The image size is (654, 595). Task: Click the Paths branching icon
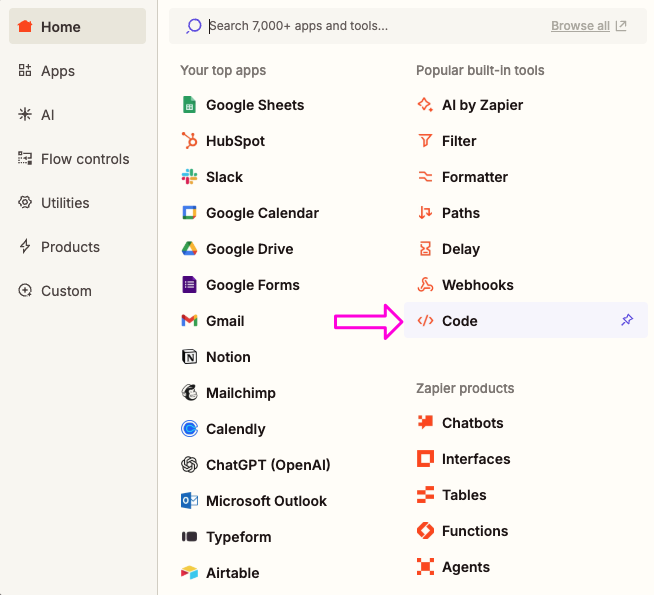pos(425,213)
